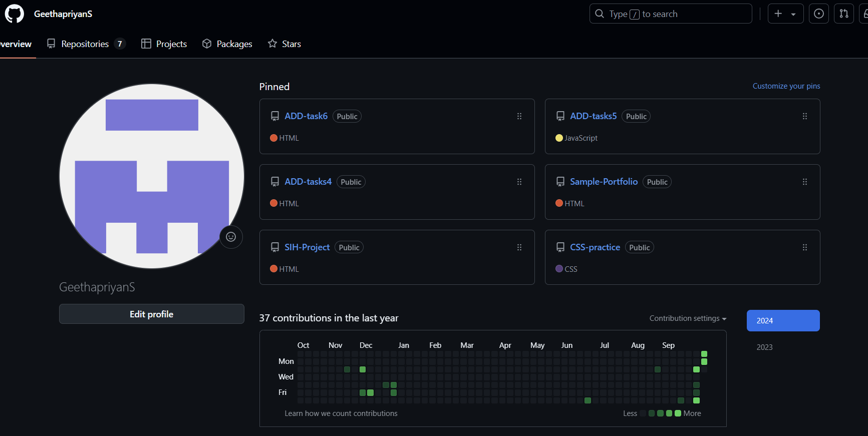Open the Pull requests icon in header
Image resolution: width=868 pixels, height=436 pixels.
(844, 14)
